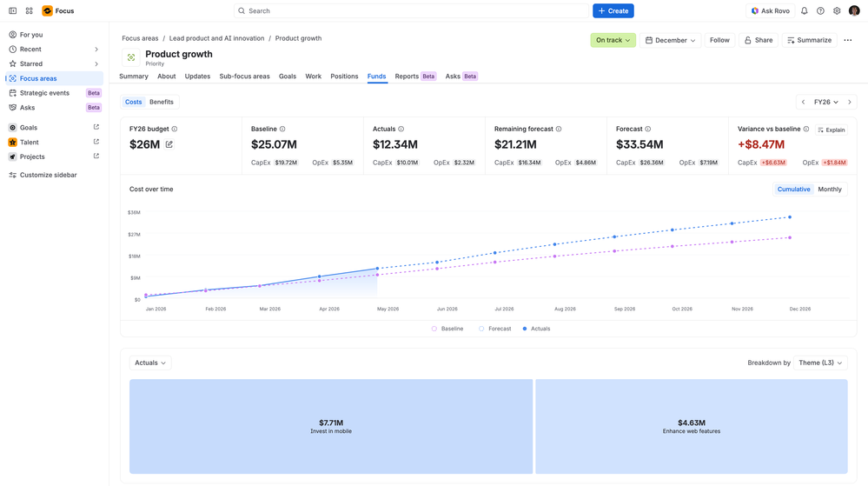868x486 pixels.
Task: Switch to the Goals tab
Action: click(288, 77)
